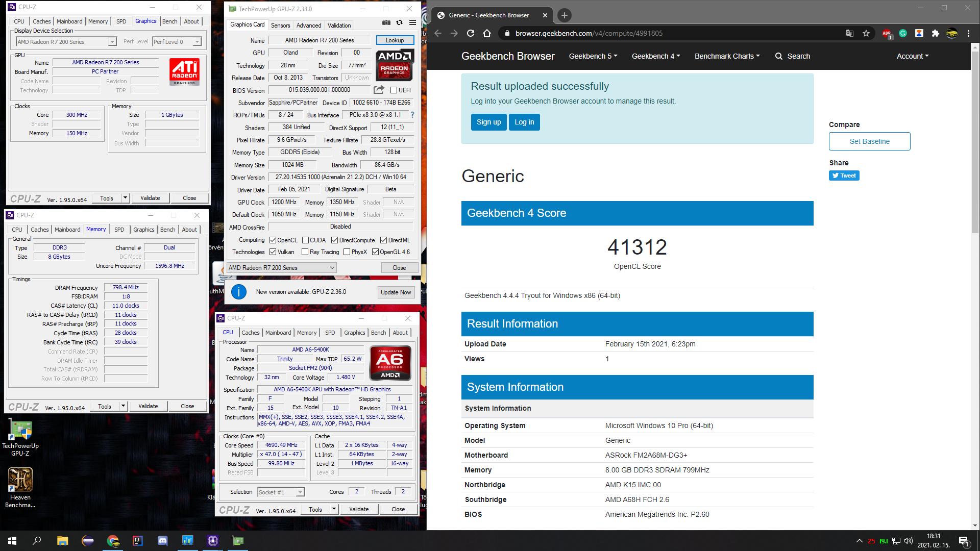Go to the Chrome home page icon

coord(487,33)
